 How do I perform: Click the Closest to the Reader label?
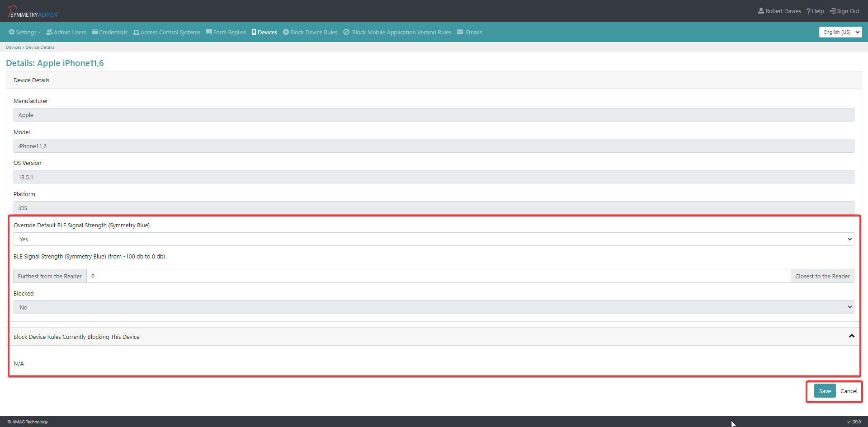pyautogui.click(x=822, y=276)
